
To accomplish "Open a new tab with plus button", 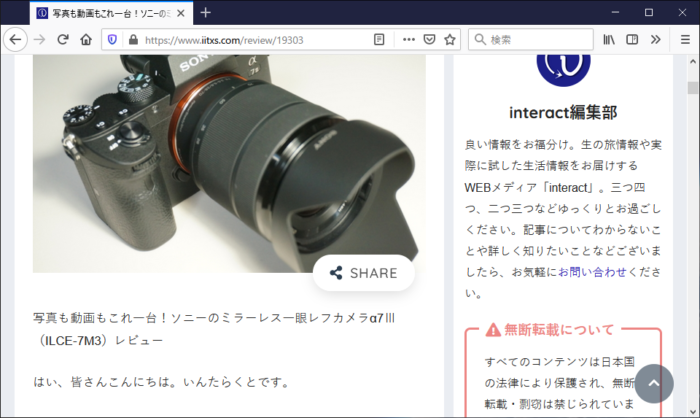I will tap(205, 13).
